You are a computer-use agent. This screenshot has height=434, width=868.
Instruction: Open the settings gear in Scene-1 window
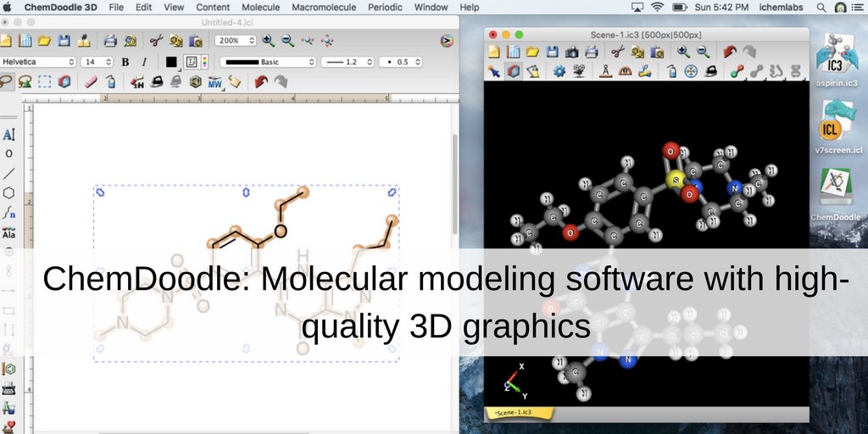coord(559,71)
